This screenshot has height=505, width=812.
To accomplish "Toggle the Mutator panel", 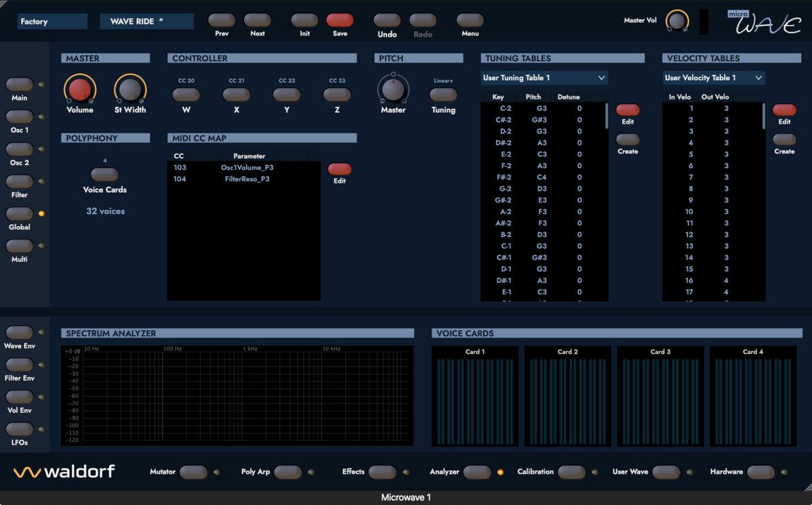I will pyautogui.click(x=194, y=472).
